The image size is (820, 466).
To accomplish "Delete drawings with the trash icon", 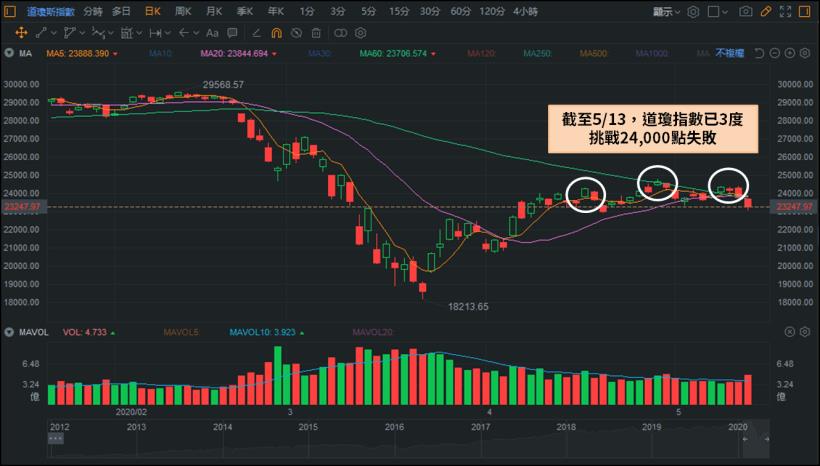I will [x=316, y=33].
